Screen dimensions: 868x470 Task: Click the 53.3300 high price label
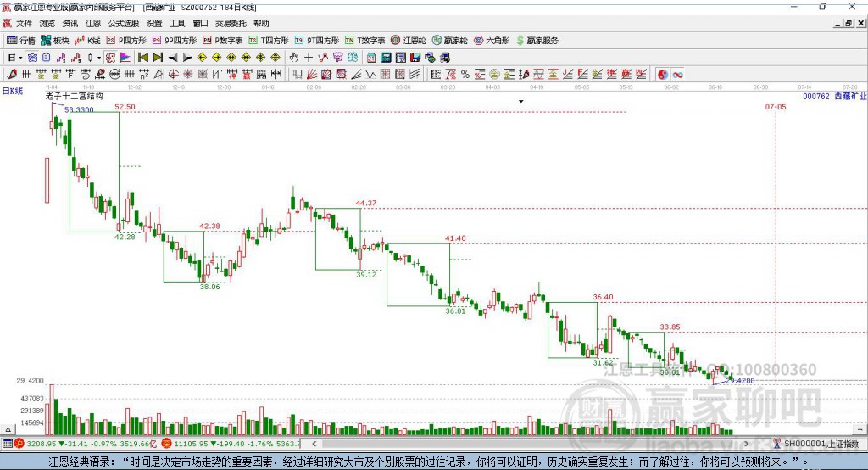coord(79,109)
